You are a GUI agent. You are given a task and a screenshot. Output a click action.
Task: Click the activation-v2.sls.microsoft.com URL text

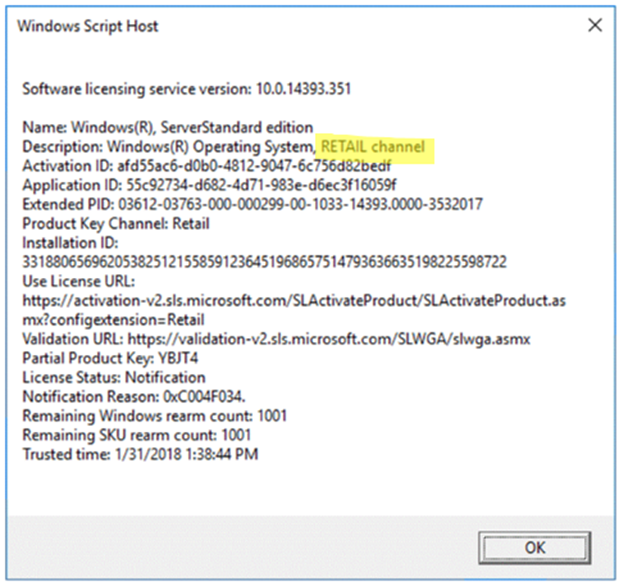(294, 301)
